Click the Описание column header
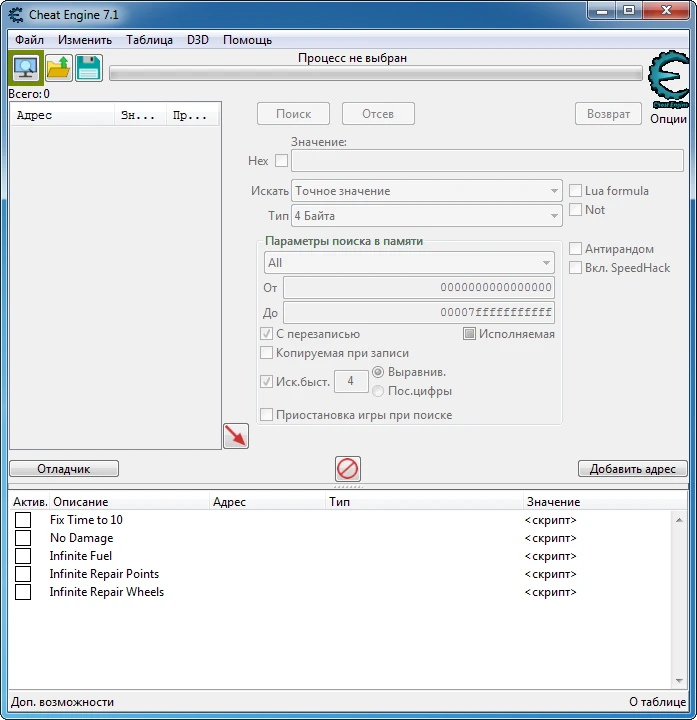Screen dimensions: 697x720 pyautogui.click(x=130, y=502)
